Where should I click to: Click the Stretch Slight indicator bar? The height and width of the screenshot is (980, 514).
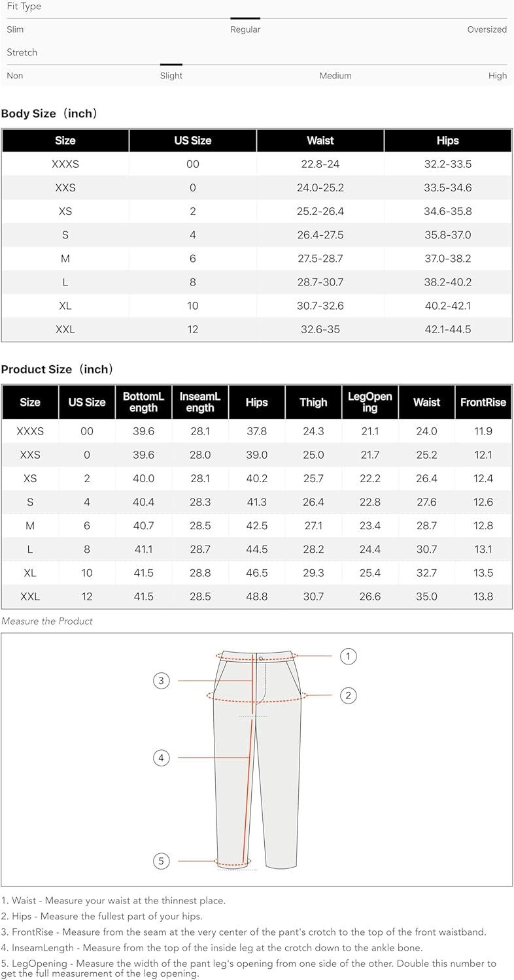pyautogui.click(x=171, y=65)
